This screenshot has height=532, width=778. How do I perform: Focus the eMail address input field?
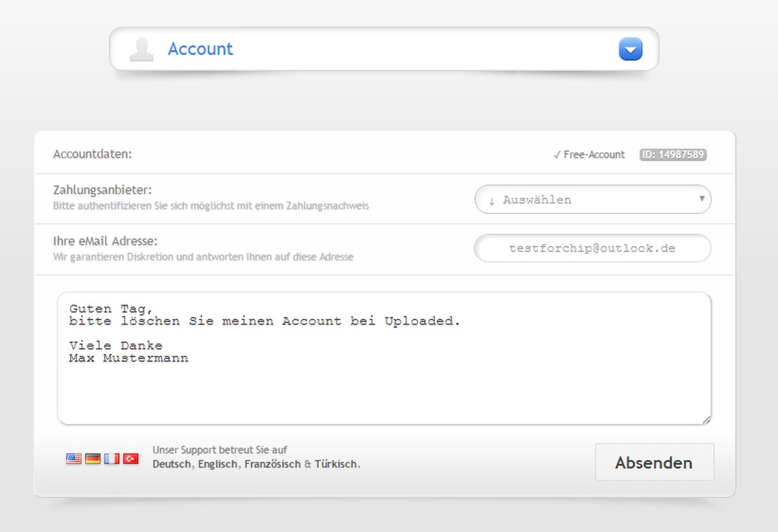[x=592, y=248]
